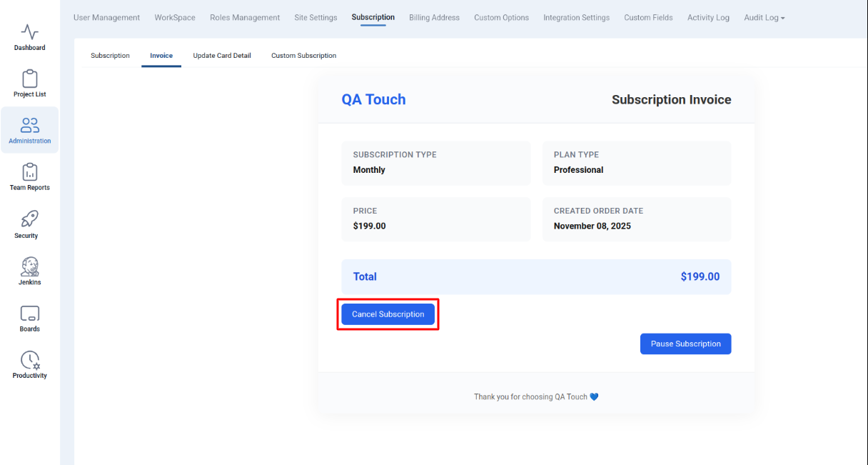Viewport: 868px width, 465px height.
Task: Open the Team Reports icon
Action: [29, 172]
